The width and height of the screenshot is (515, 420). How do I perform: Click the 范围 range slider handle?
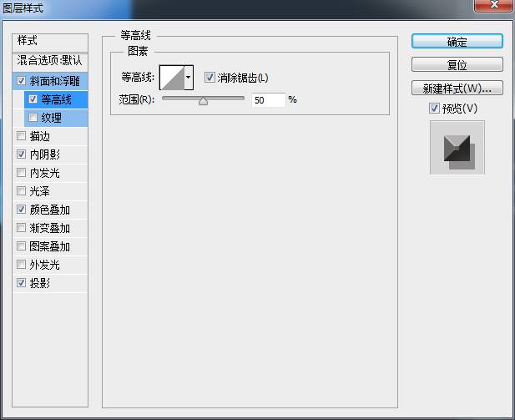coord(203,100)
